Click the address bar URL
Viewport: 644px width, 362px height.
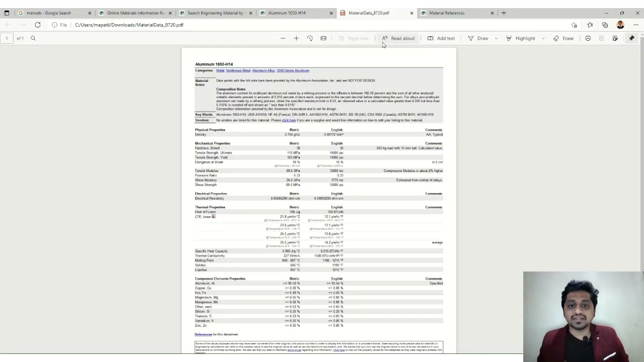(x=129, y=25)
